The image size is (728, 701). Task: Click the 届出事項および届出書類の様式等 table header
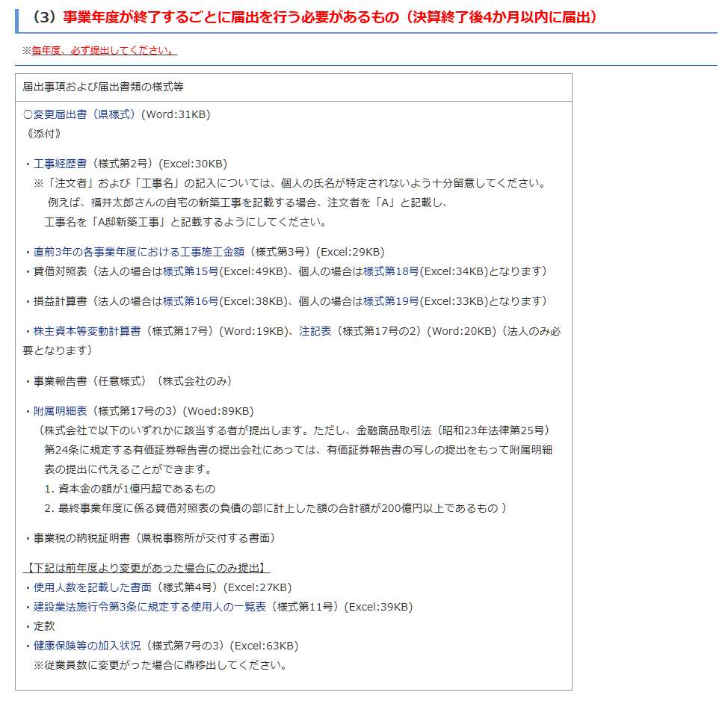tap(103, 87)
